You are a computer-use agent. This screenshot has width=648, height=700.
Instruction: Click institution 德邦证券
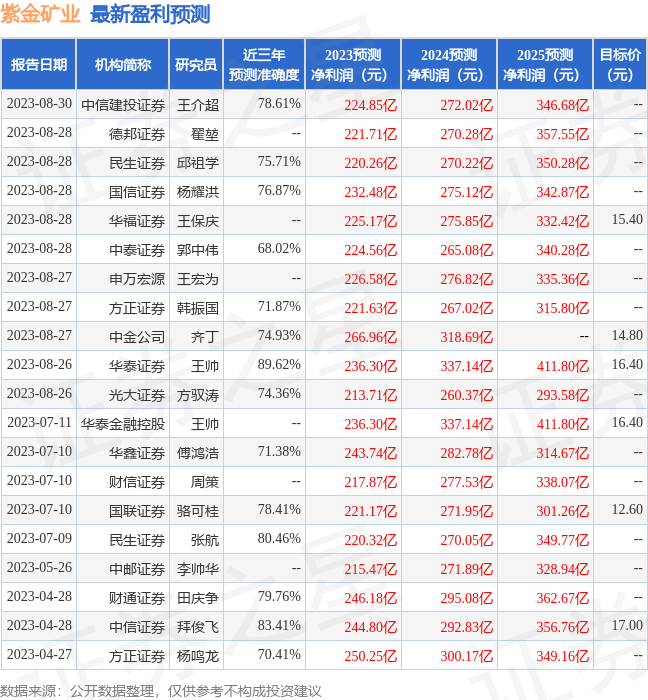[137, 134]
